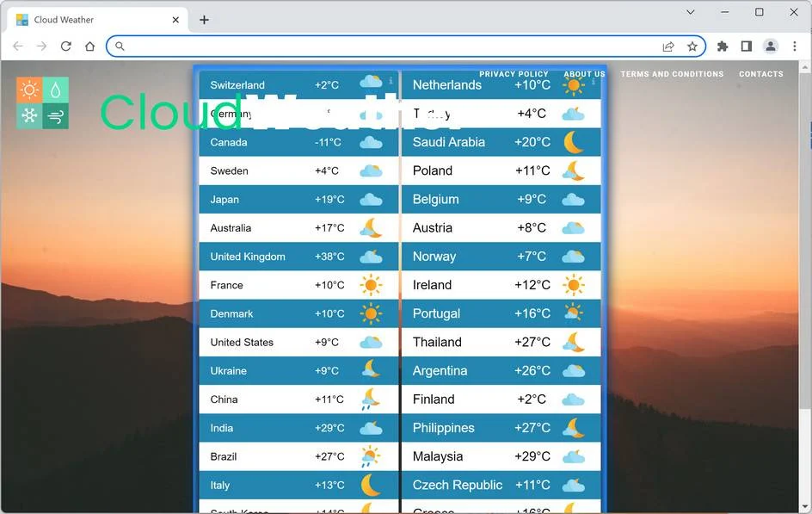812x514 pixels.
Task: Bookmark this page with the star icon
Action: tap(692, 46)
